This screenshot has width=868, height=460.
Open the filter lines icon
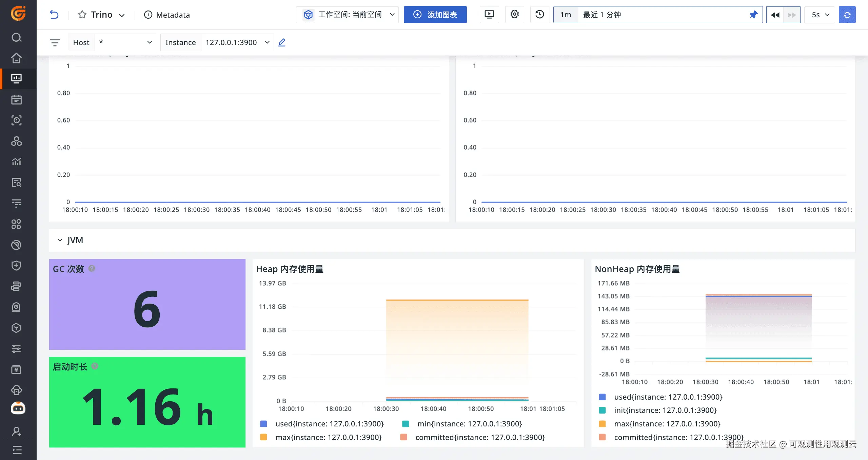[55, 42]
